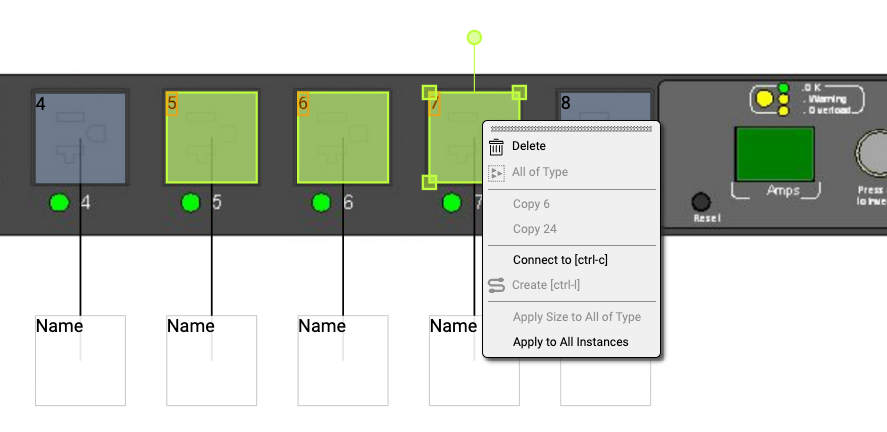
Task: Click the green rotation handle above outlet 7
Action: point(474,38)
